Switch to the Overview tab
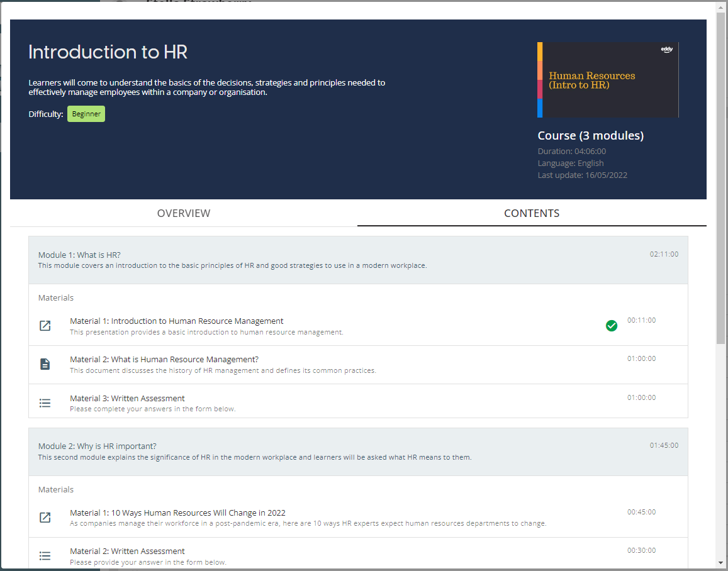This screenshot has width=728, height=571. pos(184,213)
